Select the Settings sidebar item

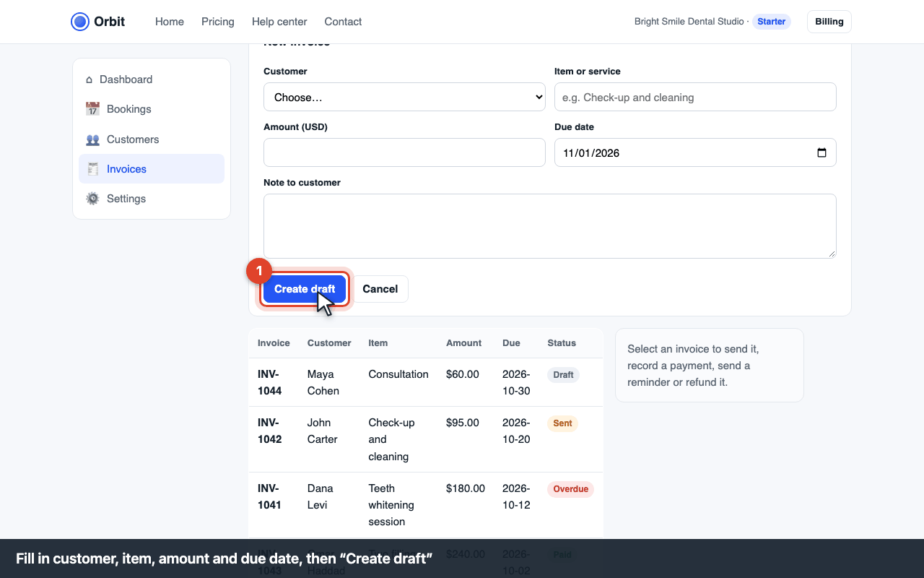(x=152, y=199)
